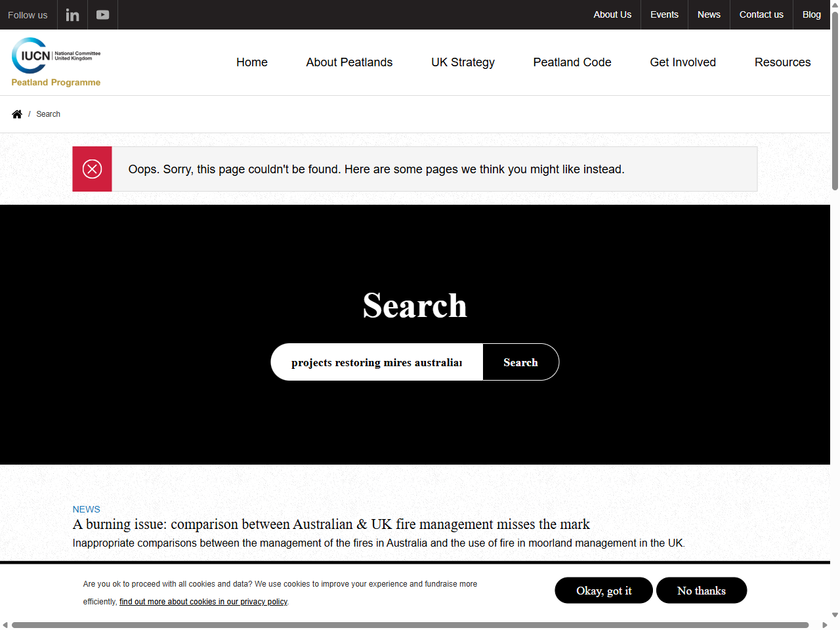Open the UK Strategy menu
The image size is (840, 630).
463,62
